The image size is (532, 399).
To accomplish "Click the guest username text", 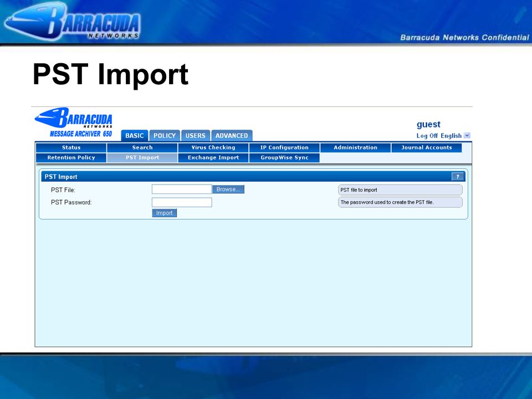I will click(x=428, y=125).
